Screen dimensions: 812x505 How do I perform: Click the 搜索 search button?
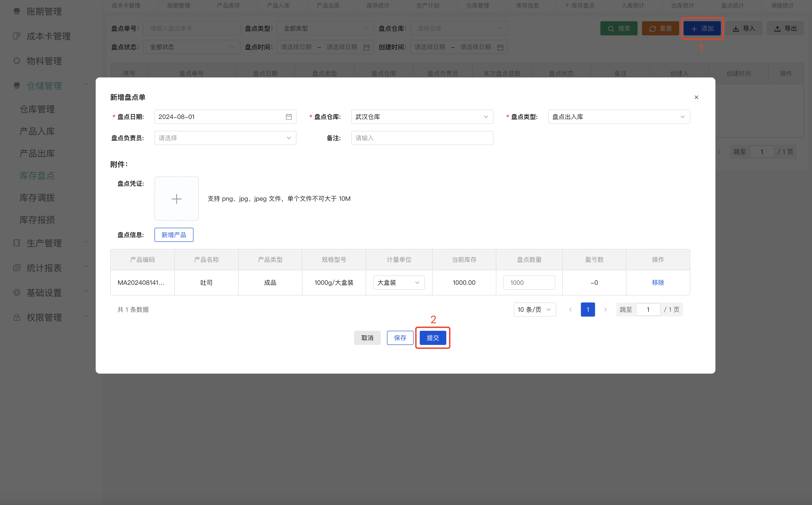point(619,28)
